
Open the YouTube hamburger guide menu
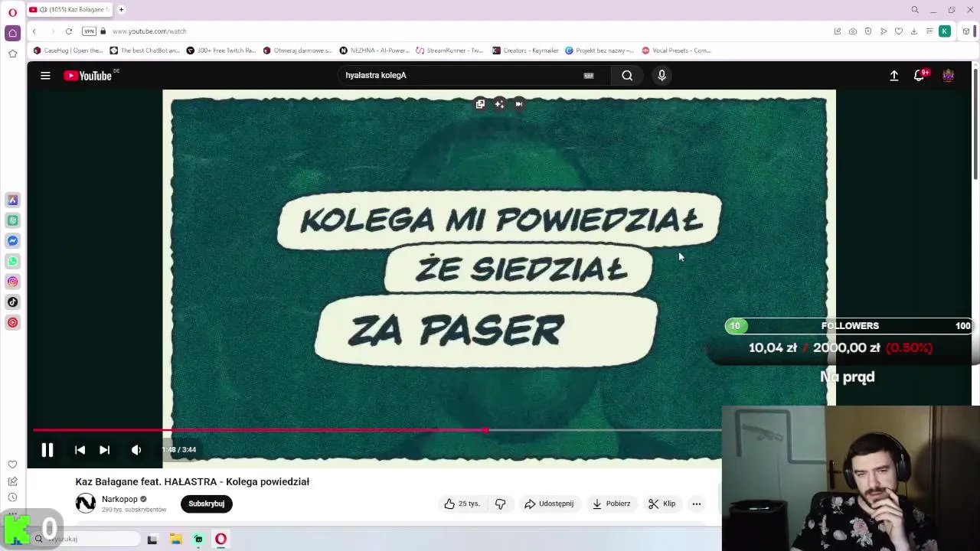(x=45, y=75)
